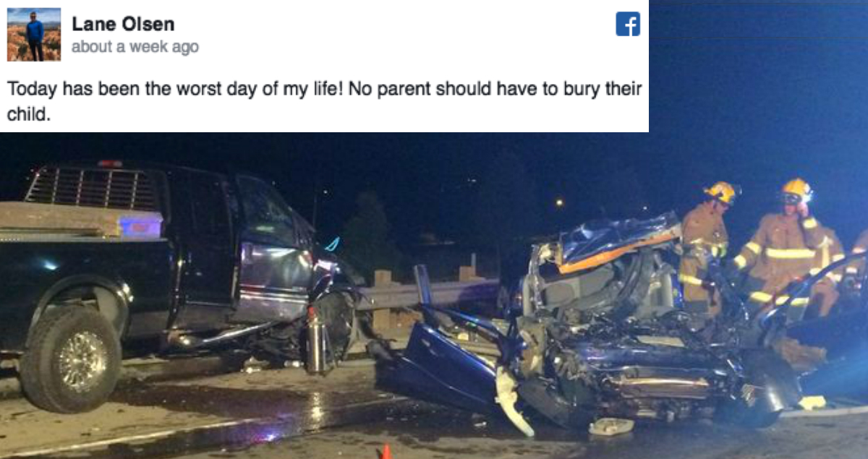Image resolution: width=868 pixels, height=459 pixels.
Task: Open Lane Olsen's profile picture thumbnail
Action: [34, 34]
